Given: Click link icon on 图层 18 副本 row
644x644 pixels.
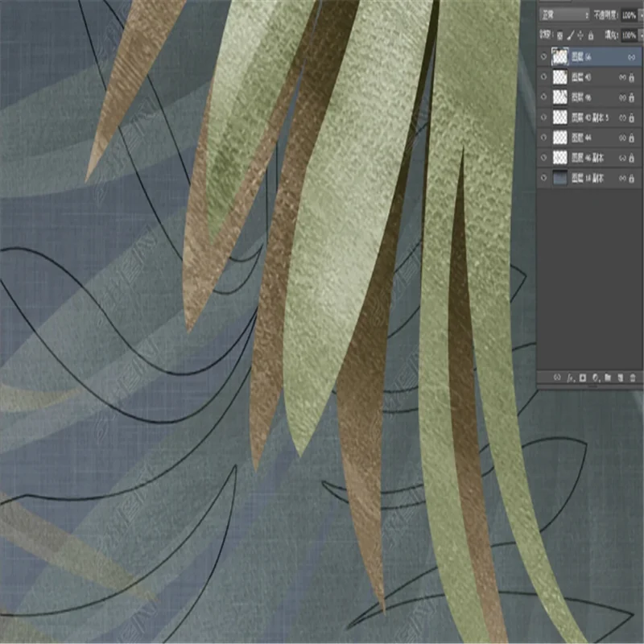Looking at the screenshot, I should 622,178.
